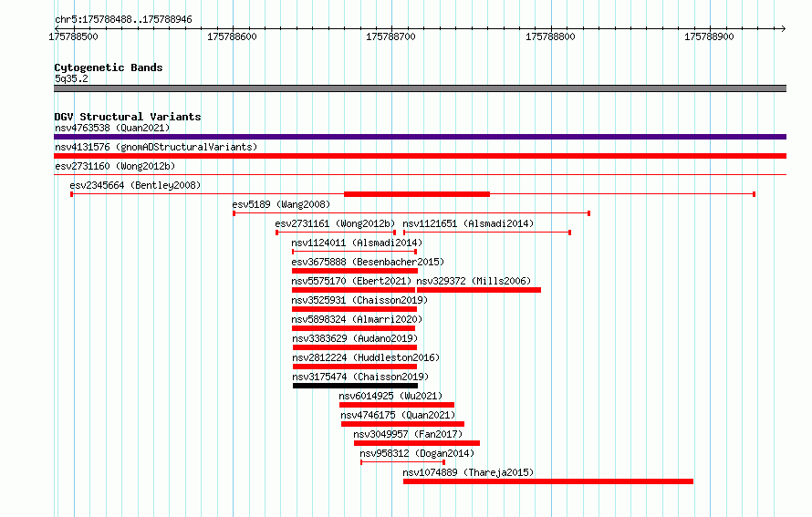Click ruler position 175788600
Image resolution: width=812 pixels, height=517 pixels.
[232, 36]
